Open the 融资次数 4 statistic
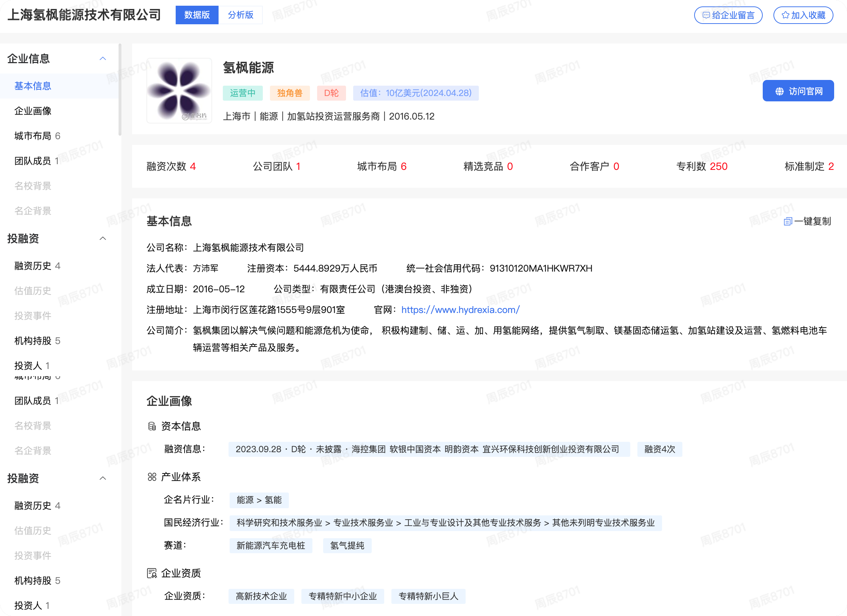The image size is (847, 616). 171,167
